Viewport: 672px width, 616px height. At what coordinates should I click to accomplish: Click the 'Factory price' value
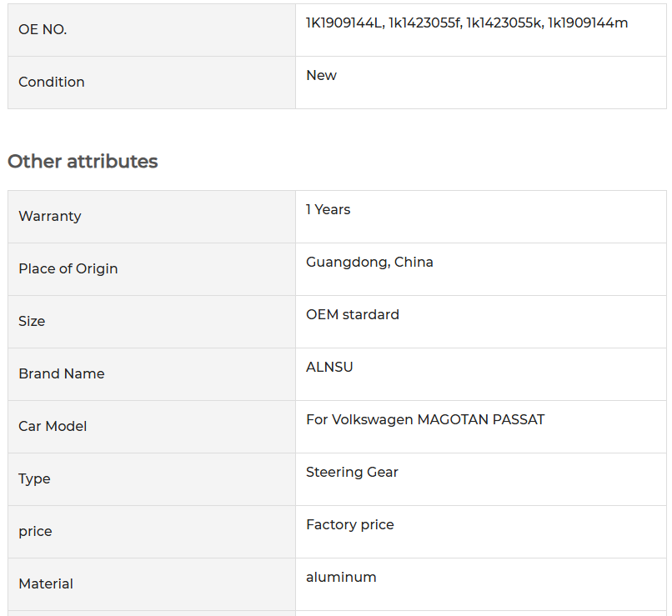pyautogui.click(x=349, y=525)
